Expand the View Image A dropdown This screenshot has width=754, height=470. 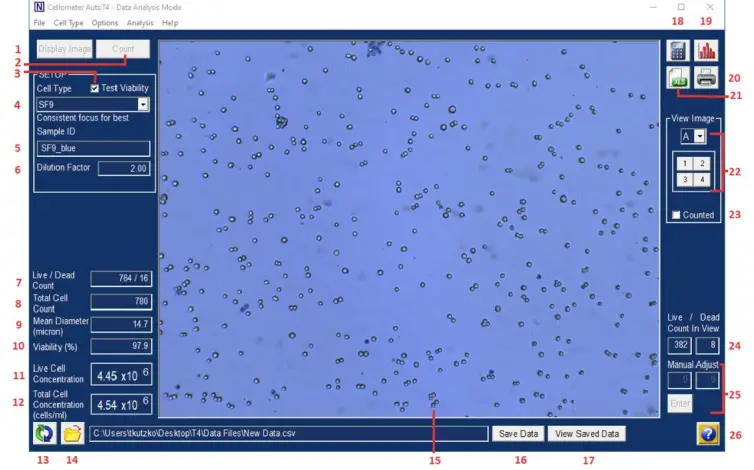click(700, 136)
